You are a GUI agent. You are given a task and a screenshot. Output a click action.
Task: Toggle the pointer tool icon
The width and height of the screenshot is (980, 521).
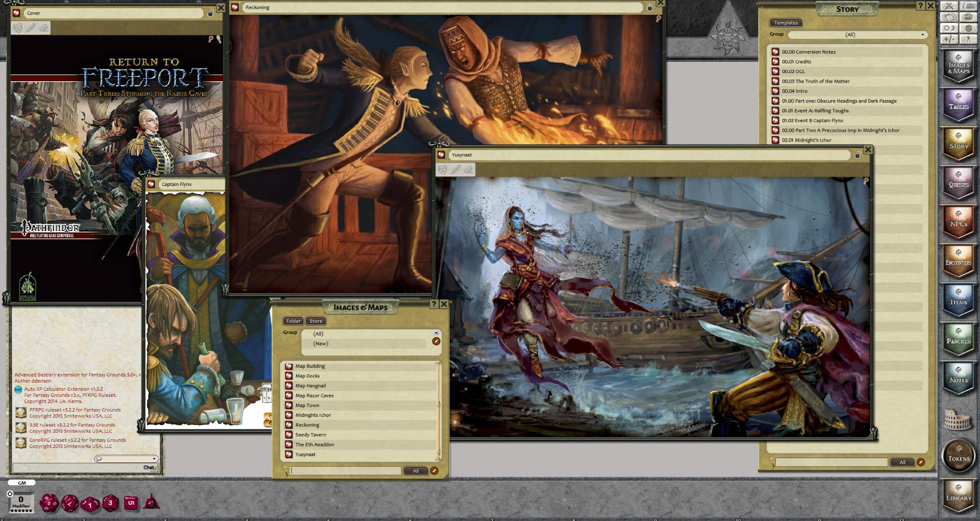(969, 40)
